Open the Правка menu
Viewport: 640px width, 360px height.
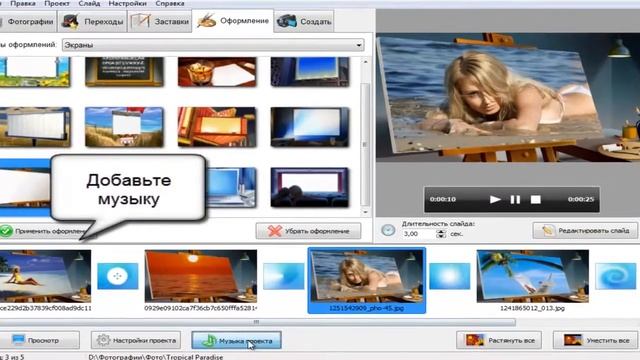tap(22, 3)
